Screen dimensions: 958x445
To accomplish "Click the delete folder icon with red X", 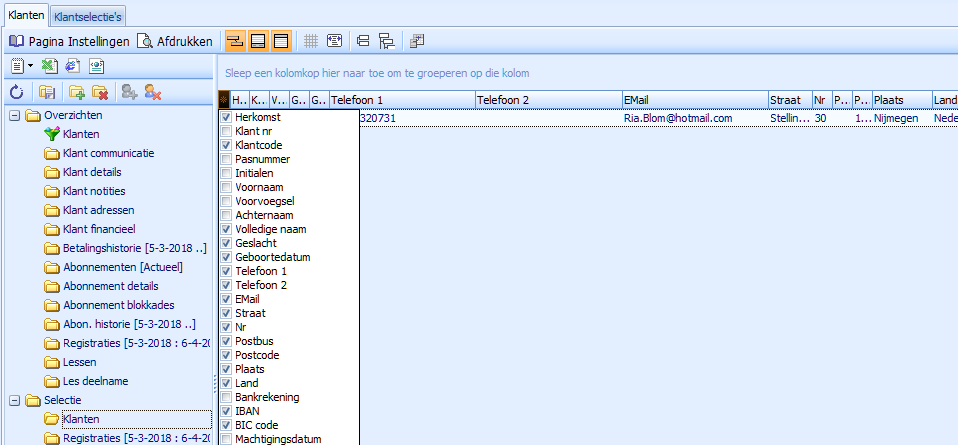I will [x=100, y=92].
